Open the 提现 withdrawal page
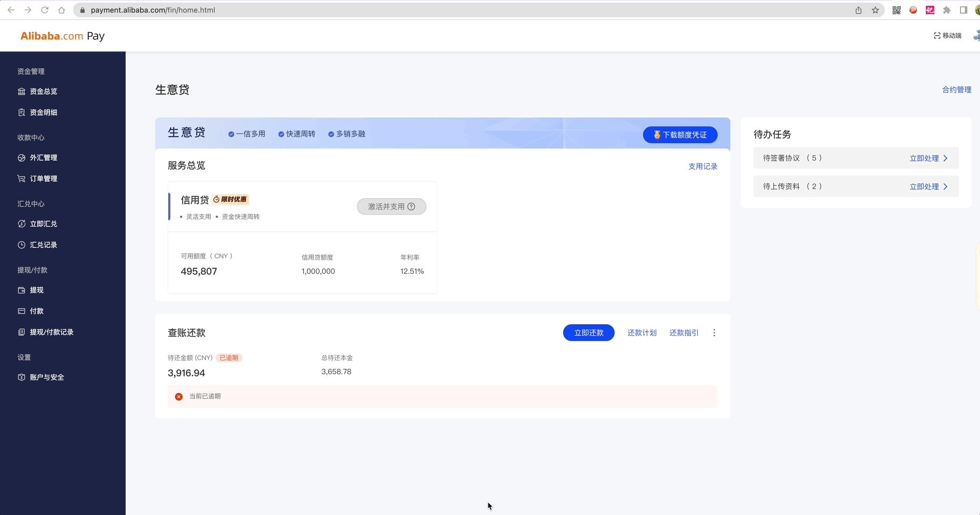This screenshot has height=515, width=980. 36,290
